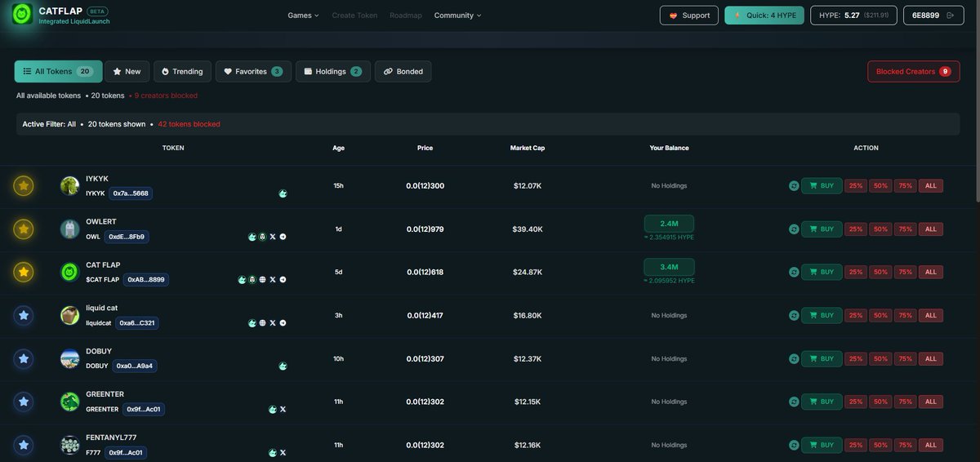Refresh balance icon on DOBUY row
The image size is (980, 462).
793,358
